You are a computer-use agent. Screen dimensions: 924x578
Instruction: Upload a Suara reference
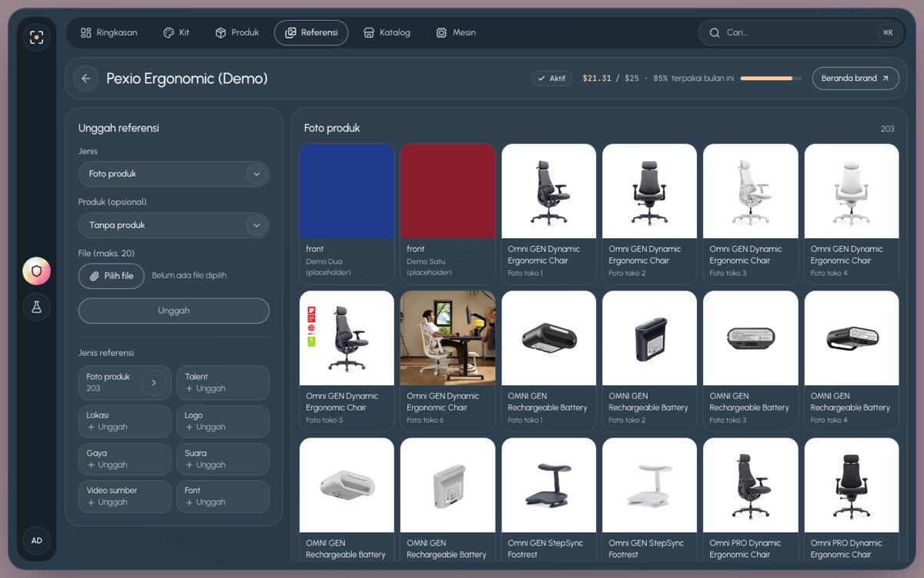click(223, 459)
